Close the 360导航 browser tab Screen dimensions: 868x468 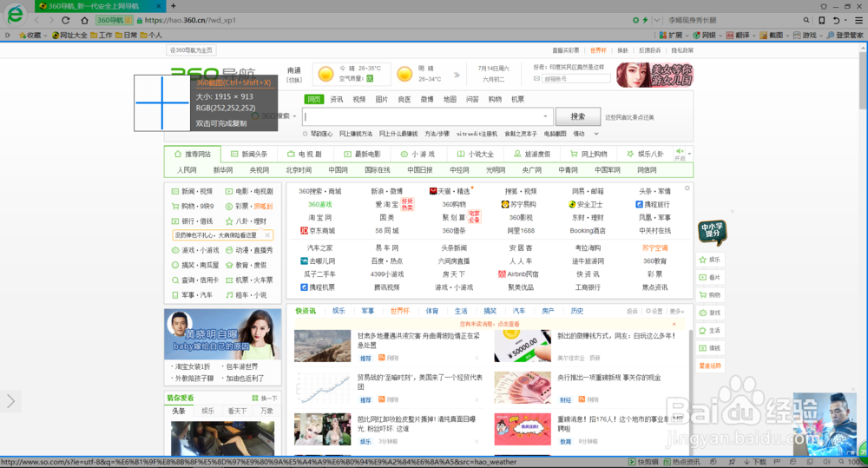[159, 6]
